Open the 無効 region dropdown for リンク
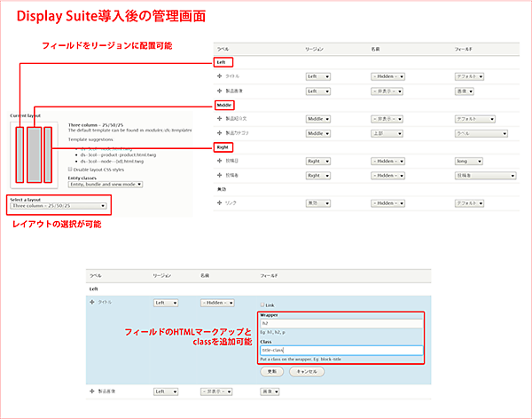Screen dimensions: 532x419 pos(318,203)
